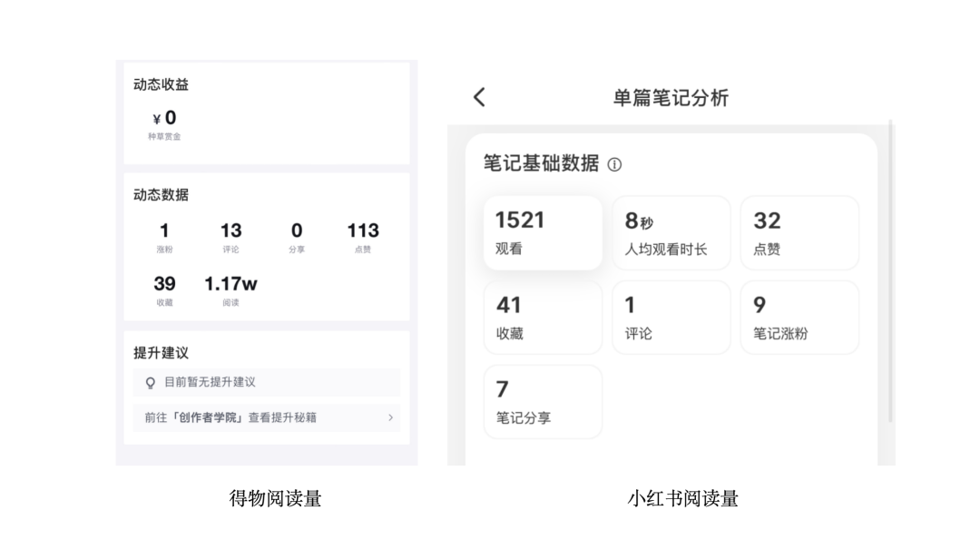Image resolution: width=980 pixels, height=549 pixels.
Task: Select the 9 笔记涨粉 card
Action: (x=799, y=318)
